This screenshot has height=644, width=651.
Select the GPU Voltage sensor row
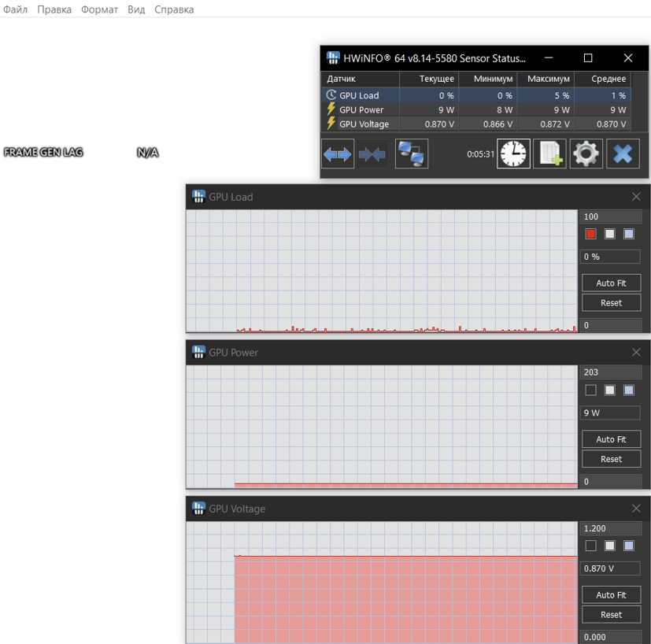(x=476, y=124)
